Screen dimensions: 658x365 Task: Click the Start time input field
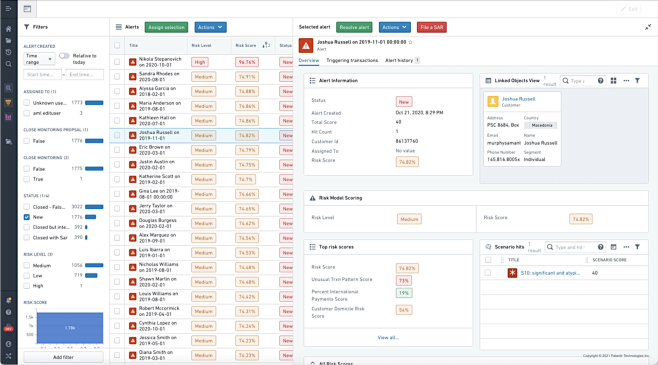tap(42, 75)
